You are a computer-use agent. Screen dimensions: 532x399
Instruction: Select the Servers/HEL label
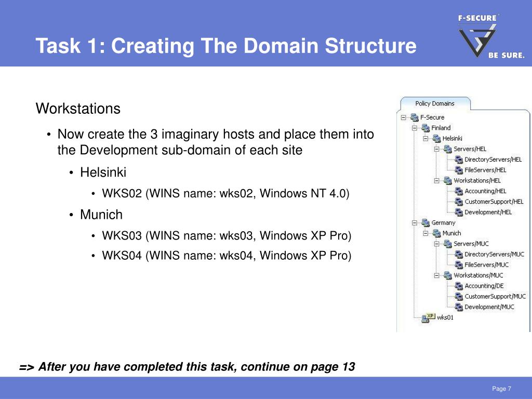pyautogui.click(x=470, y=149)
